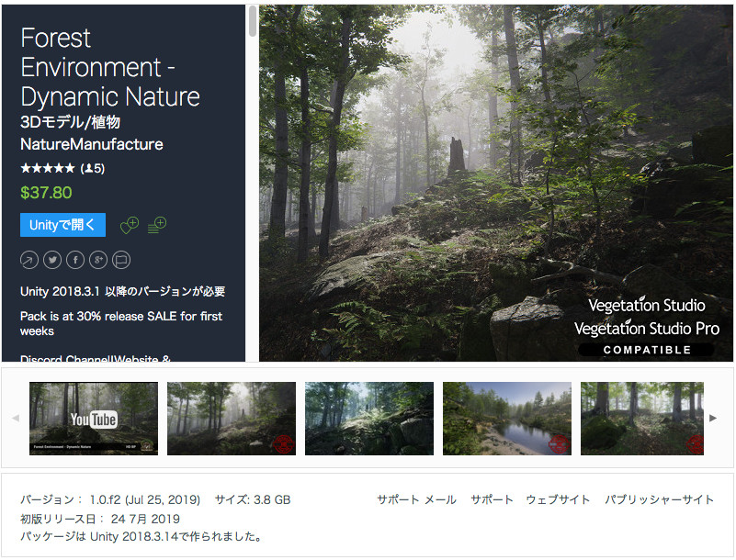
Task: Open the サポート link
Action: pos(492,499)
